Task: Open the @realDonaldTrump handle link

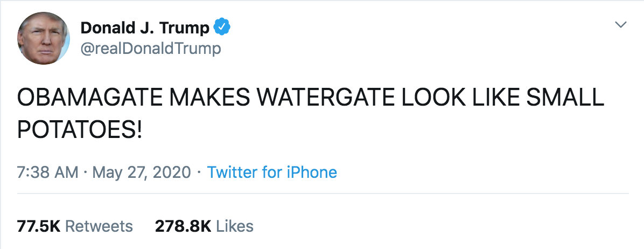Action: tap(150, 49)
